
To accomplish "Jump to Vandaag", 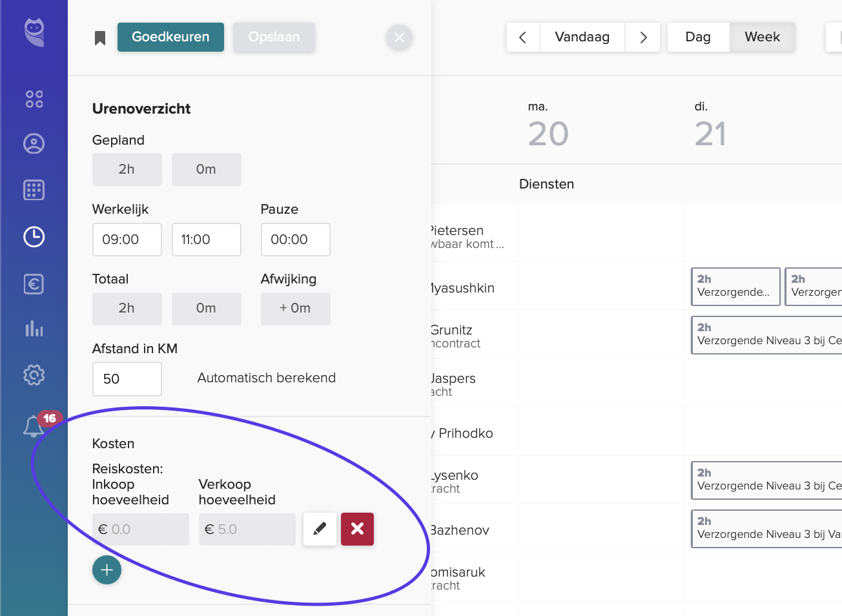I will [582, 37].
